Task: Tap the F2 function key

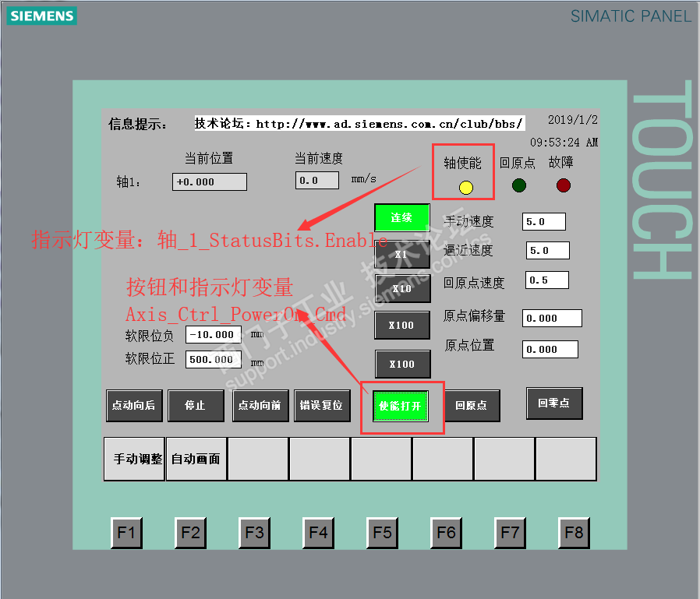Action: coord(190,533)
